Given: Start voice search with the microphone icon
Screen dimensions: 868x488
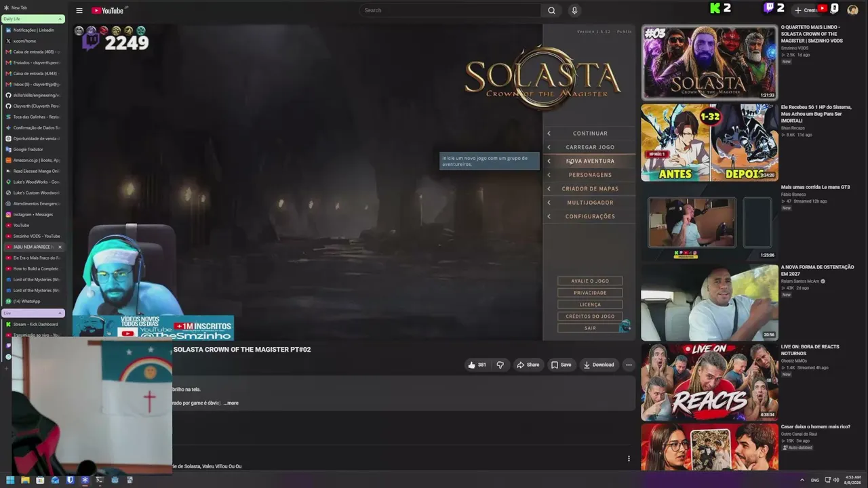Looking at the screenshot, I should point(574,11).
